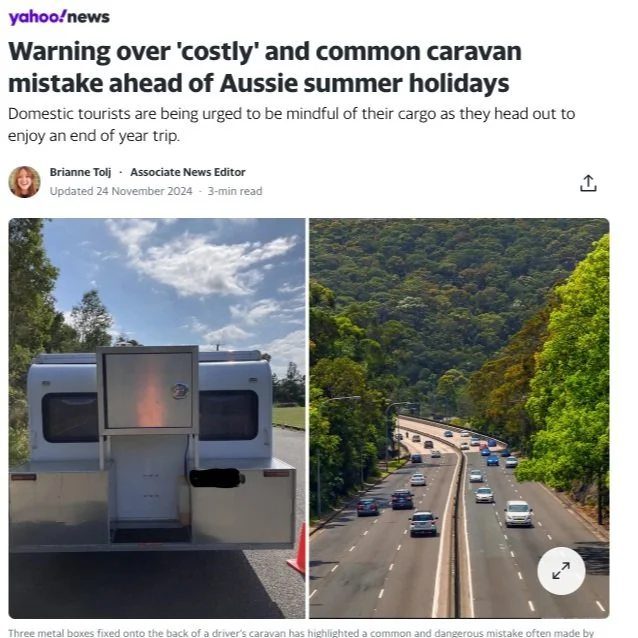The image size is (638, 638).
Task: Click the caravan's left rear window
Action: (70, 417)
